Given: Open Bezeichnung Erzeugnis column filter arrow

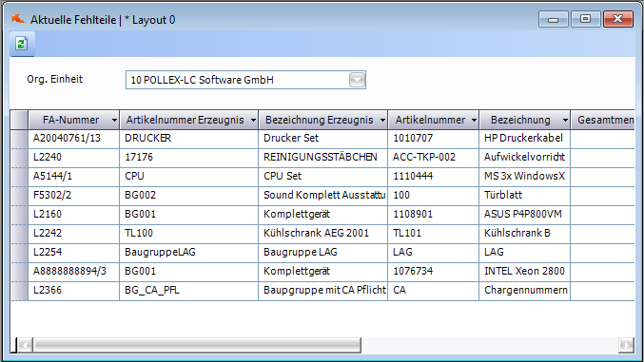Looking at the screenshot, I should coord(382,121).
